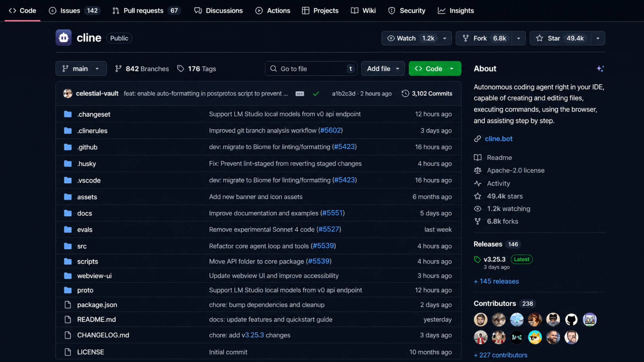View 3,102 Commits history

click(x=427, y=93)
